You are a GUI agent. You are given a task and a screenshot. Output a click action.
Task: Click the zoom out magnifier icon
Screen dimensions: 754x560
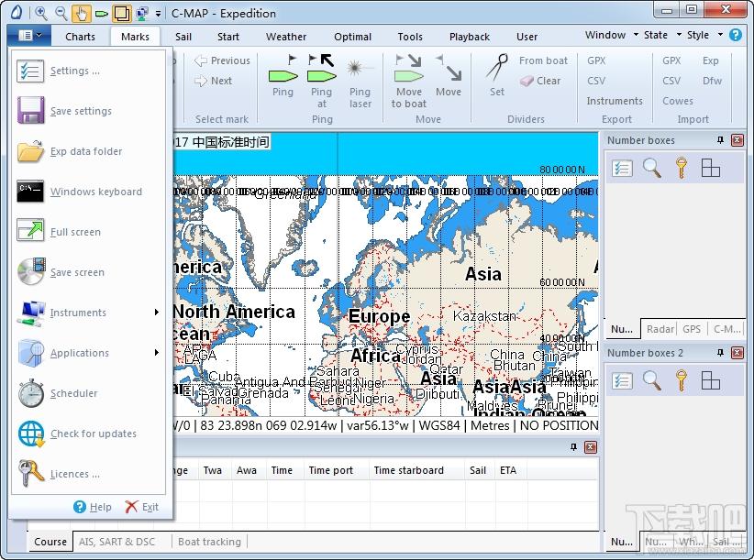pos(61,13)
